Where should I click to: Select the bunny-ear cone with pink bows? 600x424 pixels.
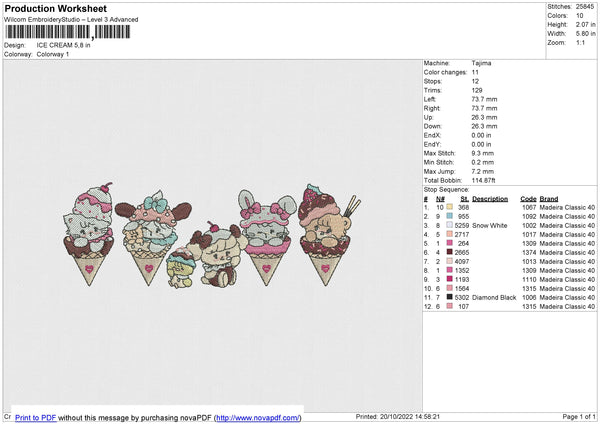pyautogui.click(x=267, y=238)
